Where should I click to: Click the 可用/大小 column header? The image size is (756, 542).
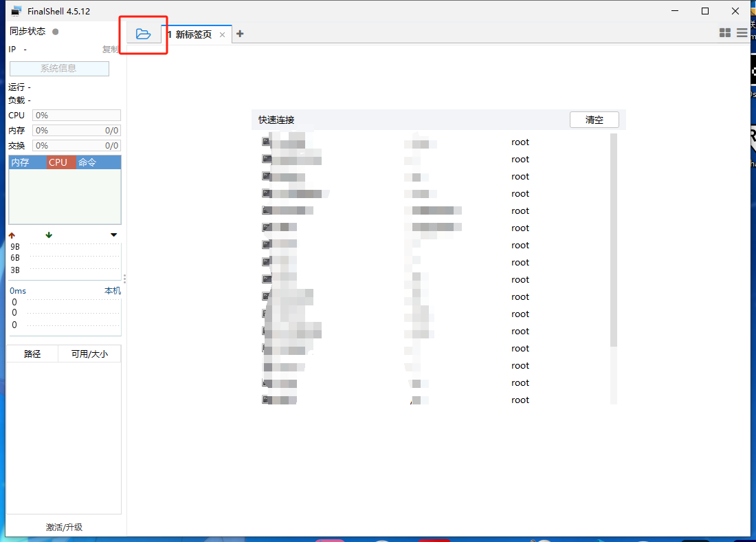pyautogui.click(x=89, y=354)
